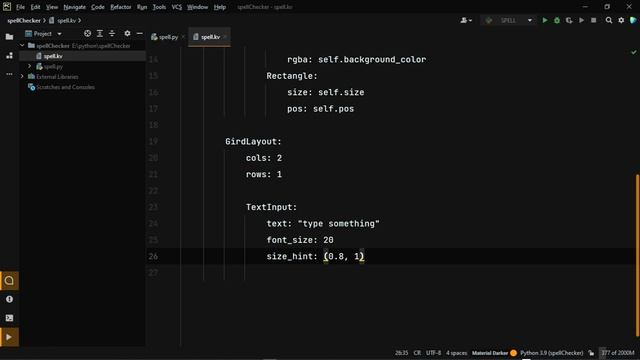Open the Tools menu

159,7
